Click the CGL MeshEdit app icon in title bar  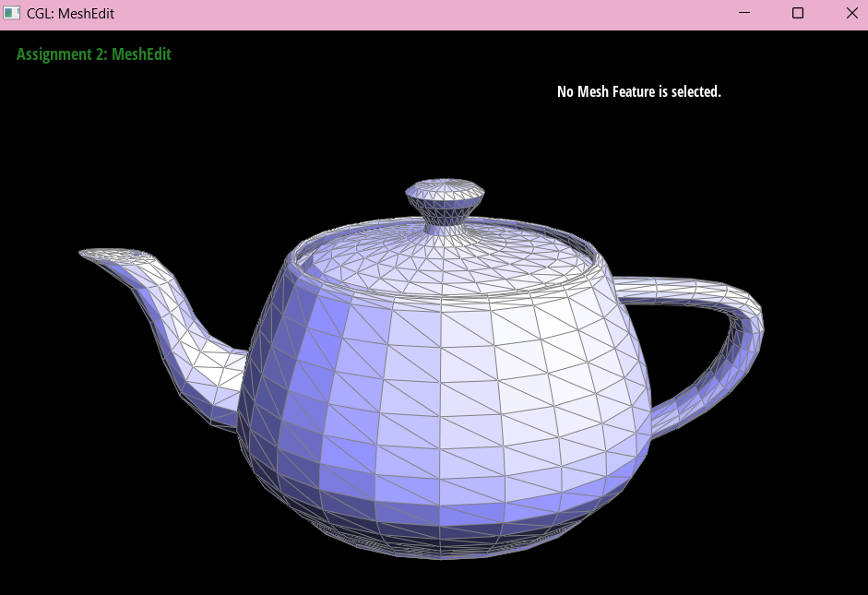click(x=12, y=13)
